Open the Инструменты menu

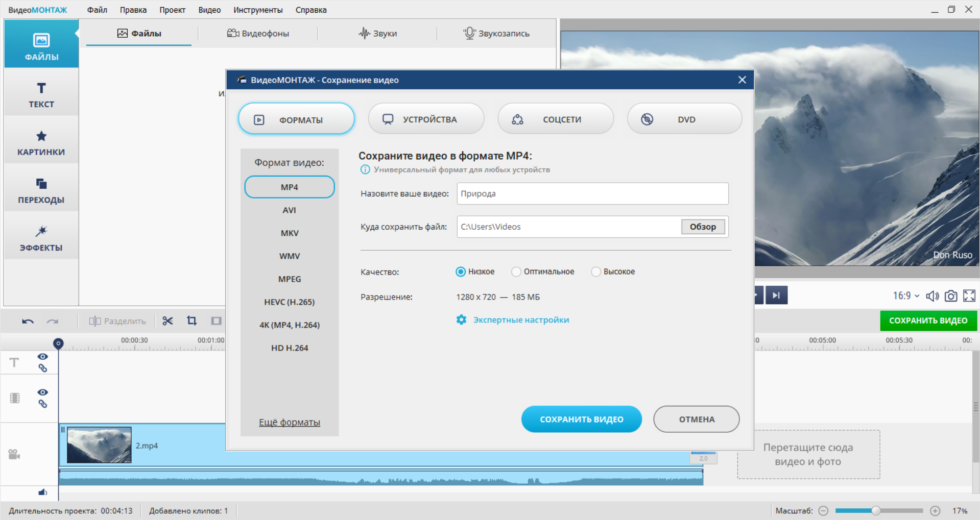(258, 10)
